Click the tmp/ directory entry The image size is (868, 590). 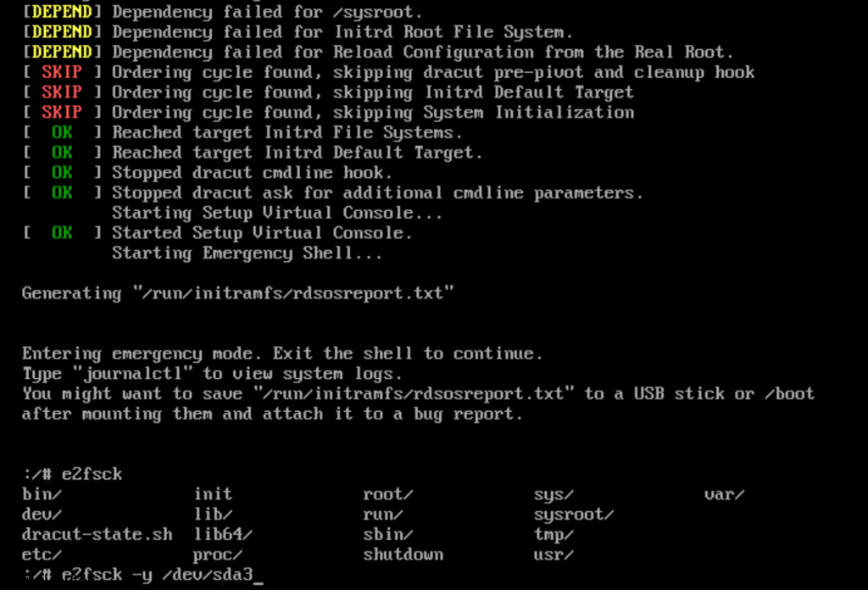[x=554, y=535]
